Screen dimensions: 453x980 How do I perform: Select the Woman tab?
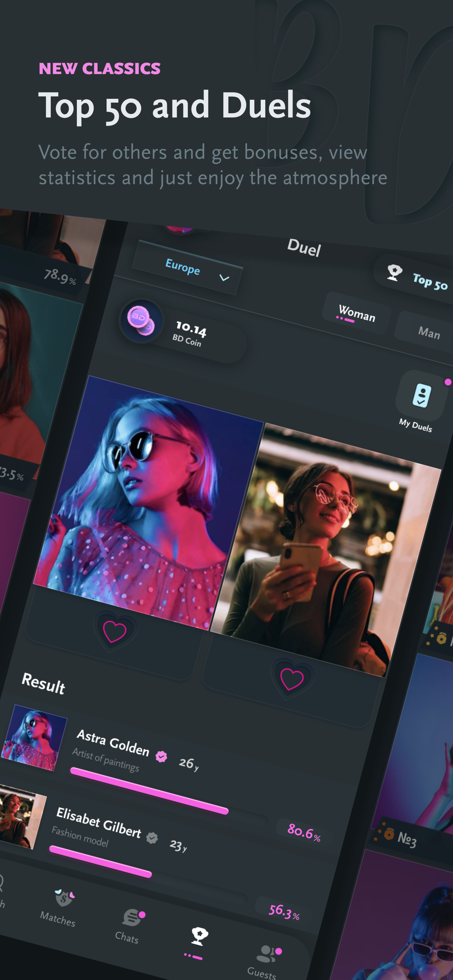[357, 313]
